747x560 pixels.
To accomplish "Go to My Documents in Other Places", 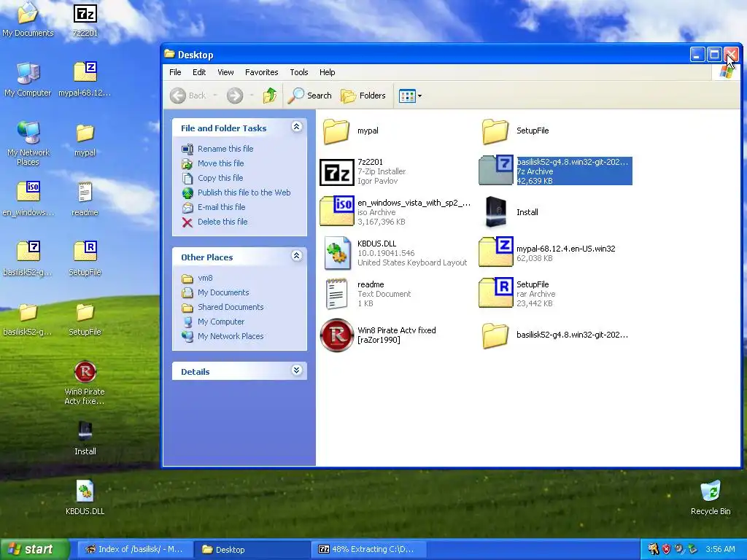I will pos(215,292).
